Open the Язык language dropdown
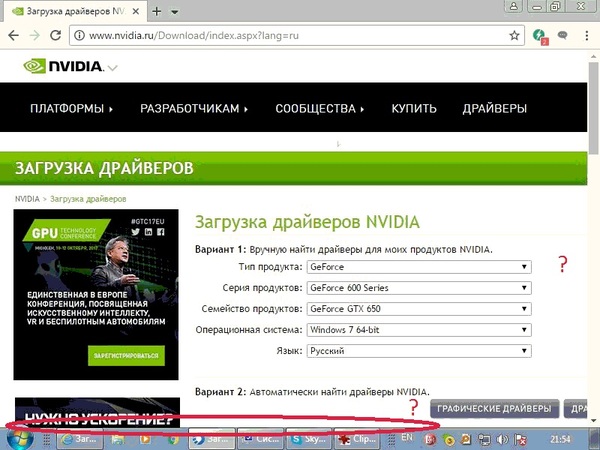The image size is (600, 450). [419, 351]
